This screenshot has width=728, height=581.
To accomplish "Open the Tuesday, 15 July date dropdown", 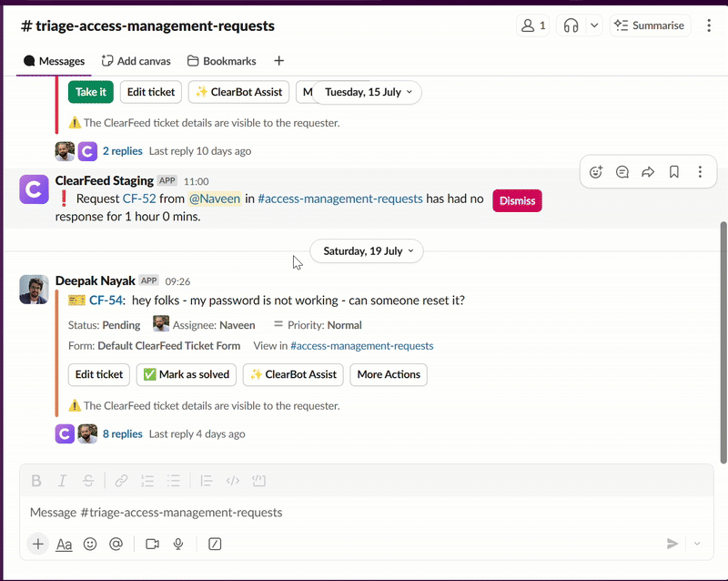I will [x=368, y=92].
